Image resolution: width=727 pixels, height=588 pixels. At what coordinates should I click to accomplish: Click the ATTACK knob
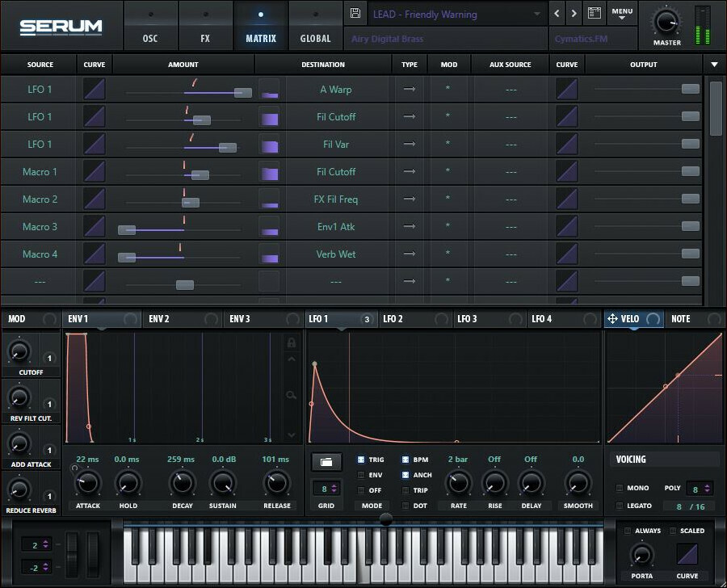[x=87, y=483]
